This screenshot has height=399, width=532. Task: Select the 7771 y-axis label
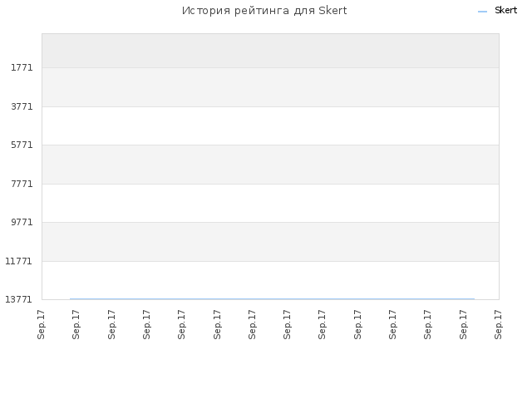22,184
